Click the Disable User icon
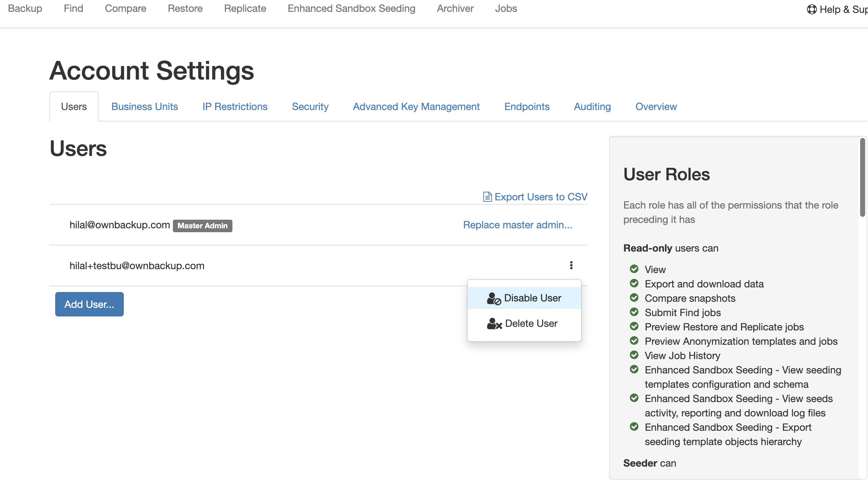The height and width of the screenshot is (501, 868). [x=494, y=298]
